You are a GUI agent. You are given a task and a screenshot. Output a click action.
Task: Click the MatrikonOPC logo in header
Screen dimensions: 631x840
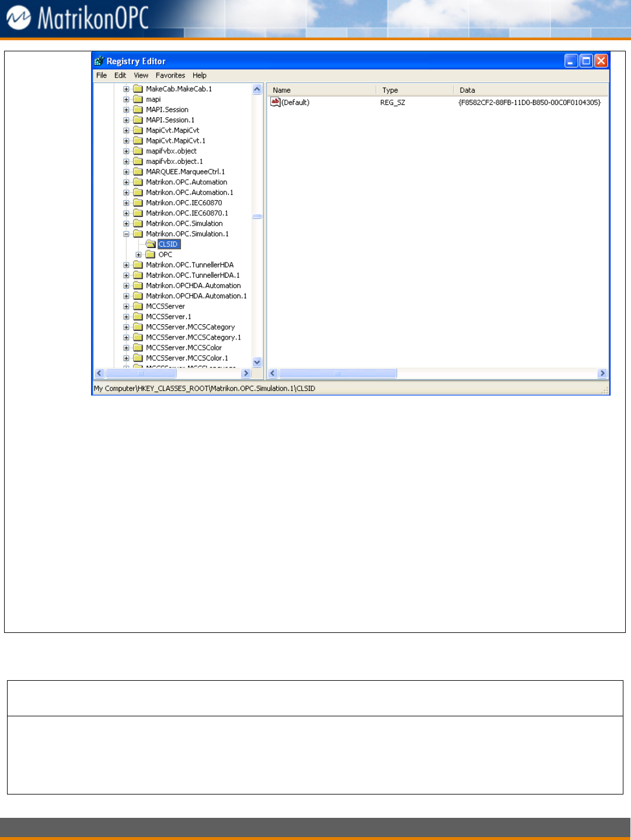coord(78,18)
